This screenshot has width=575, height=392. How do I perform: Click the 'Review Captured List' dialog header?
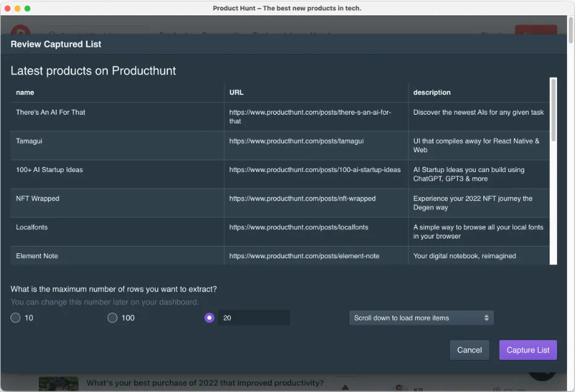56,44
